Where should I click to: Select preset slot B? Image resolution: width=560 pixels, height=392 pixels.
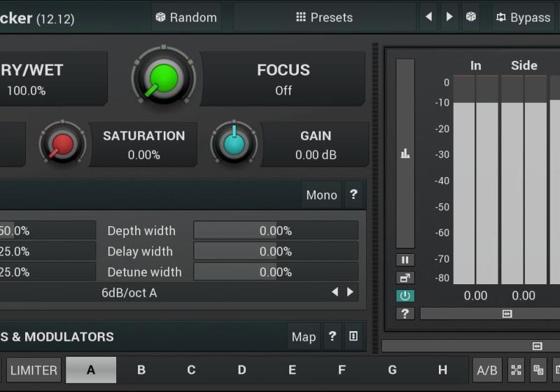[x=141, y=370]
